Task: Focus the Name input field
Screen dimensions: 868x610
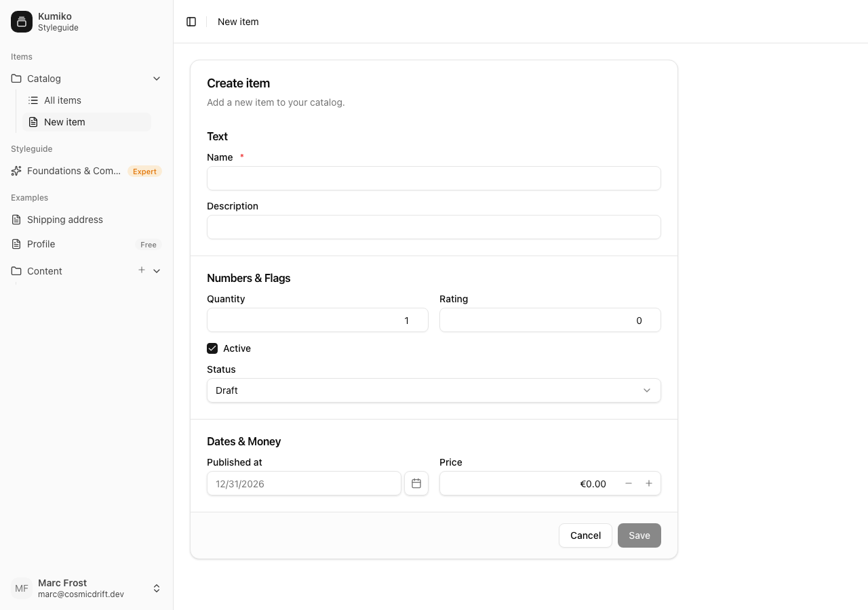Action: [434, 178]
